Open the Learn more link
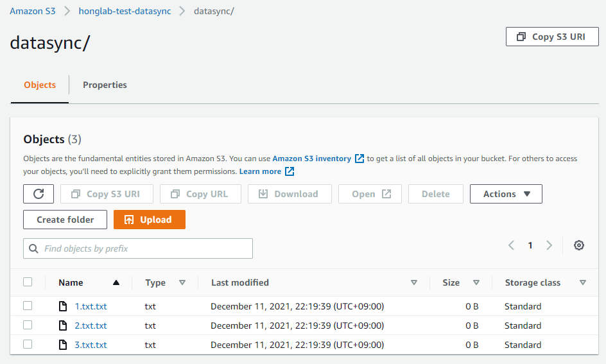606x364 pixels. [x=260, y=171]
